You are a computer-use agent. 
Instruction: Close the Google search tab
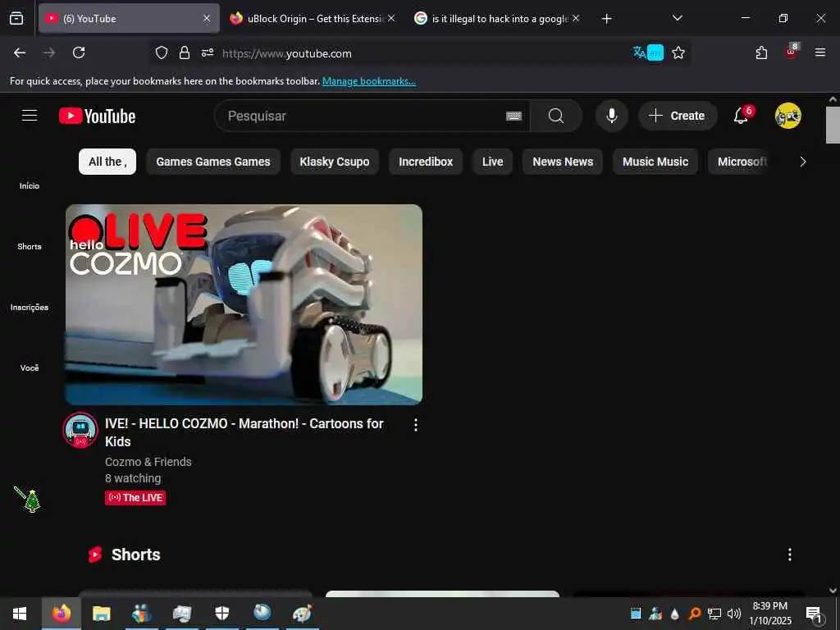pyautogui.click(x=576, y=18)
